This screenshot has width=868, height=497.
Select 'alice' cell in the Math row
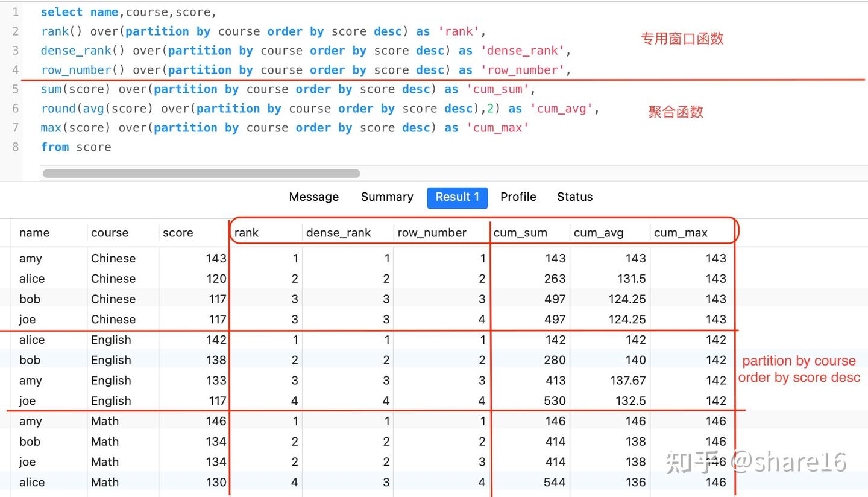pyautogui.click(x=32, y=483)
